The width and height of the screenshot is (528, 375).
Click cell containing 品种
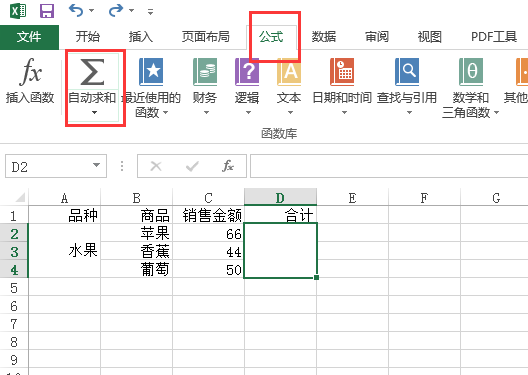pyautogui.click(x=65, y=215)
